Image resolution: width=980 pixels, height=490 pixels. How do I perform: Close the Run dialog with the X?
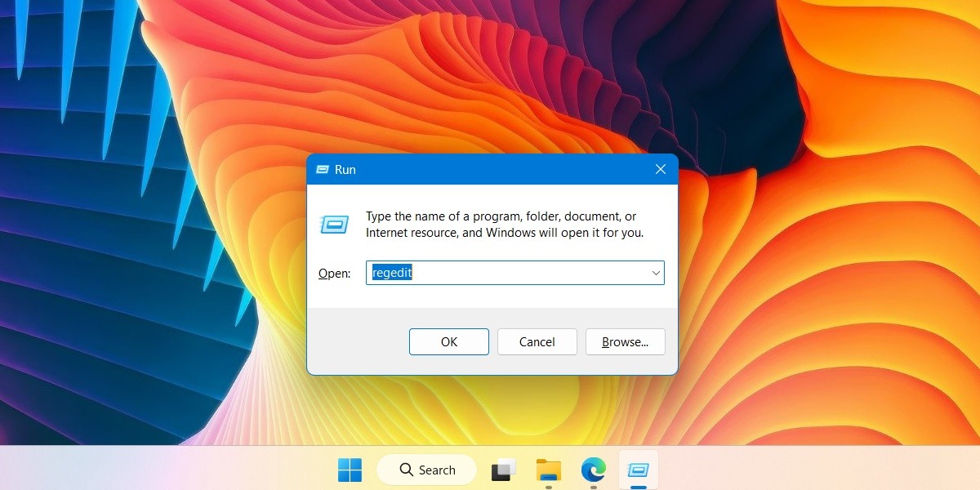pyautogui.click(x=660, y=169)
